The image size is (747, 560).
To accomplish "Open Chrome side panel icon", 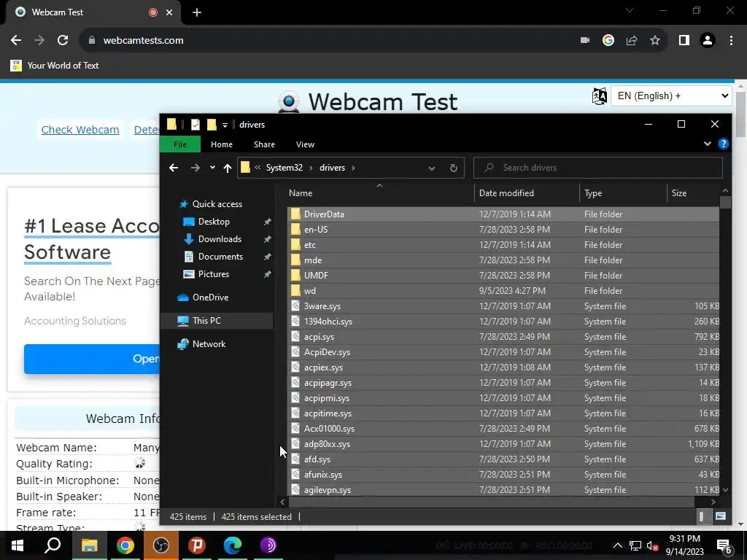I will (x=684, y=41).
